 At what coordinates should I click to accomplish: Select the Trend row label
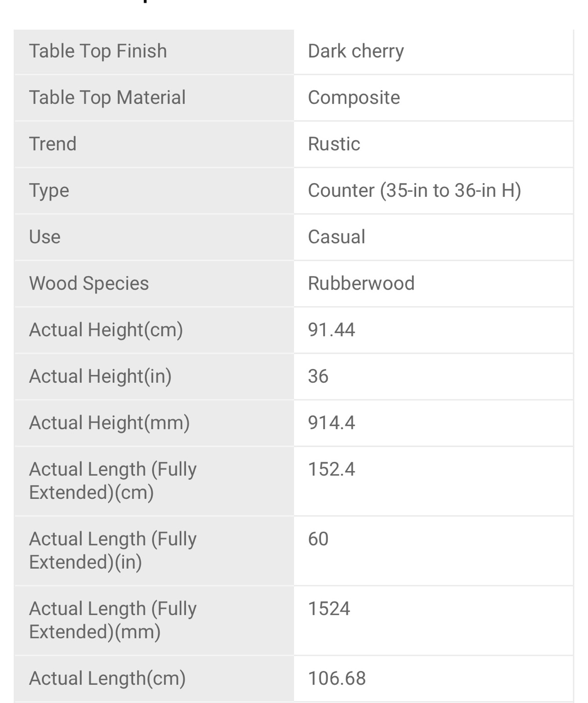pyautogui.click(x=53, y=144)
